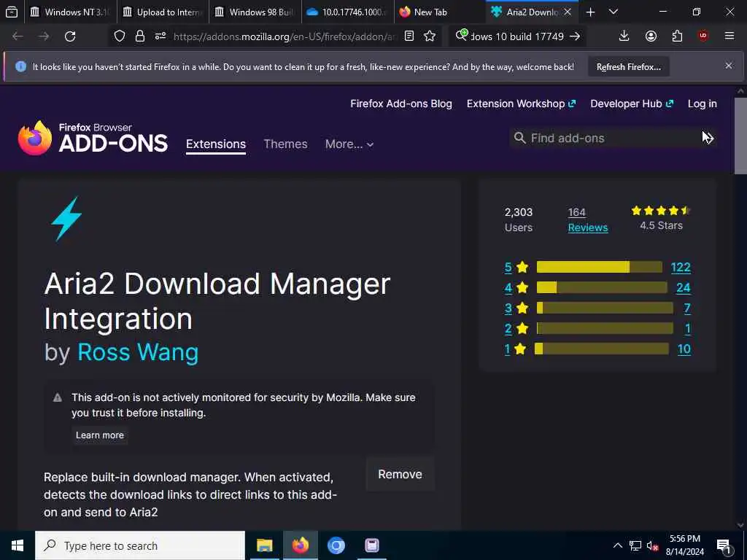Show hidden system tray icons

(x=617, y=545)
